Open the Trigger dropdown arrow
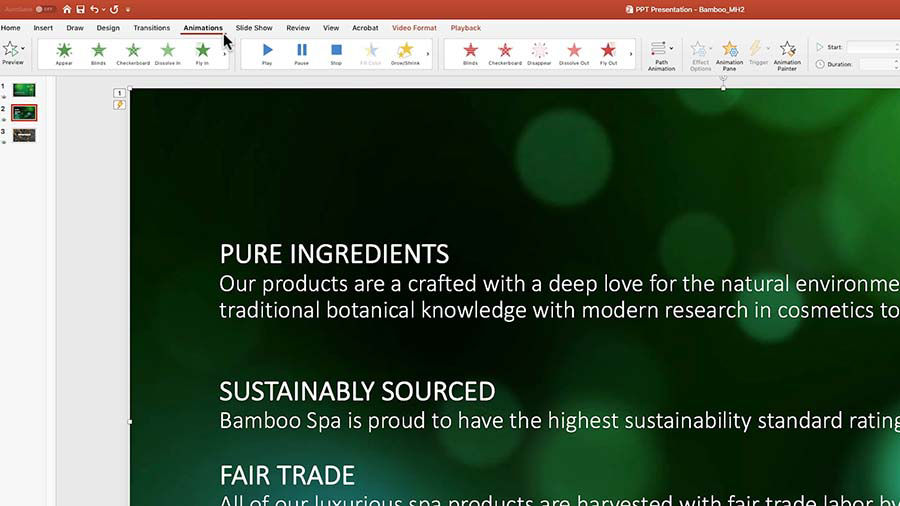Viewport: 900px width, 506px height. pos(767,49)
